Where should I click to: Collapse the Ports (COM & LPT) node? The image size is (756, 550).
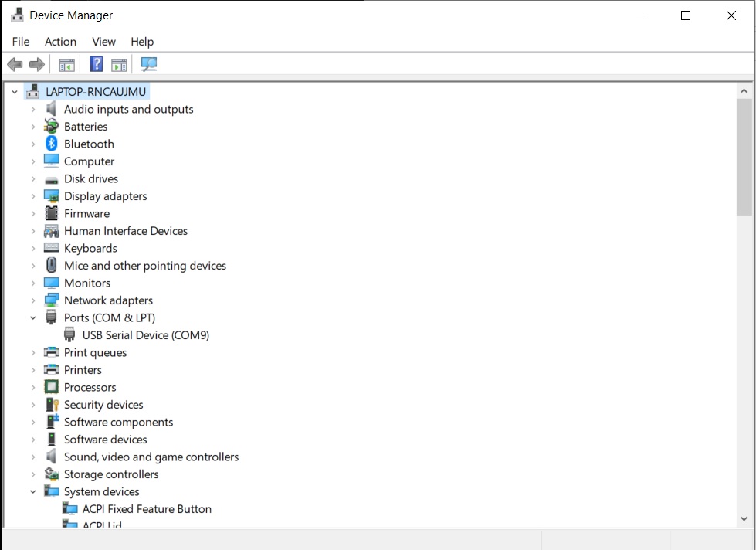click(33, 317)
